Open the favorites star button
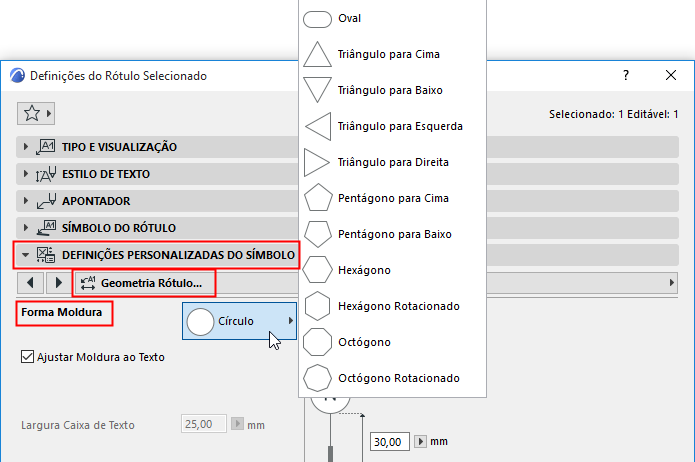 tap(35, 114)
